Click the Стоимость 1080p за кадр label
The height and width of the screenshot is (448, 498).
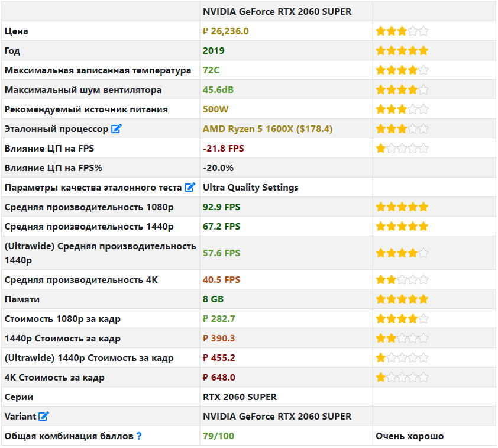click(x=63, y=319)
